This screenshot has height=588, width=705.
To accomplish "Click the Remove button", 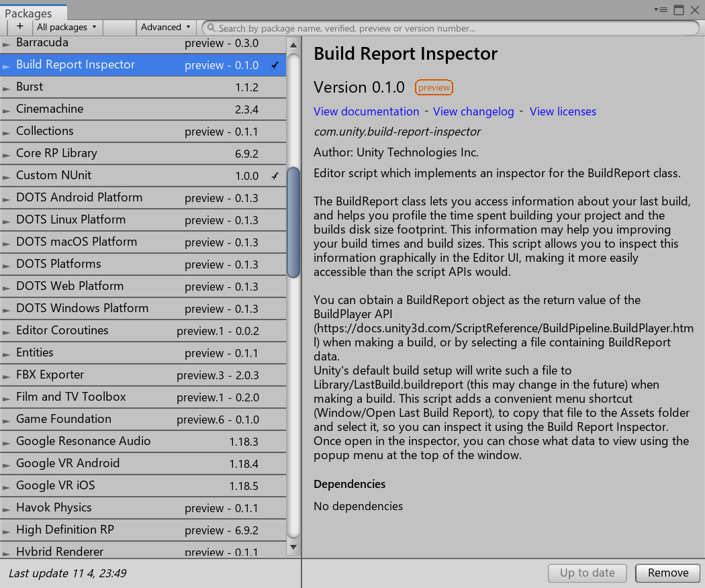I will 667,573.
